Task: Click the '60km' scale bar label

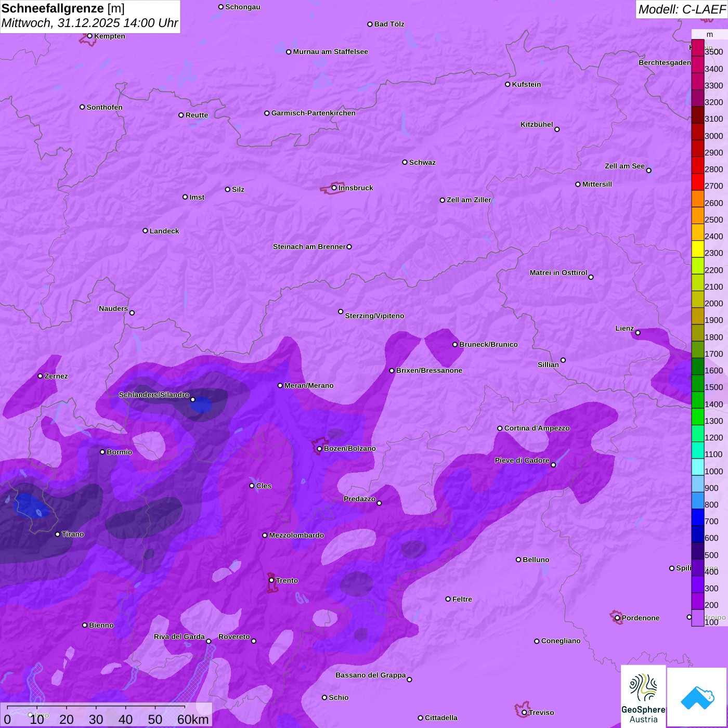Action: pos(193,719)
